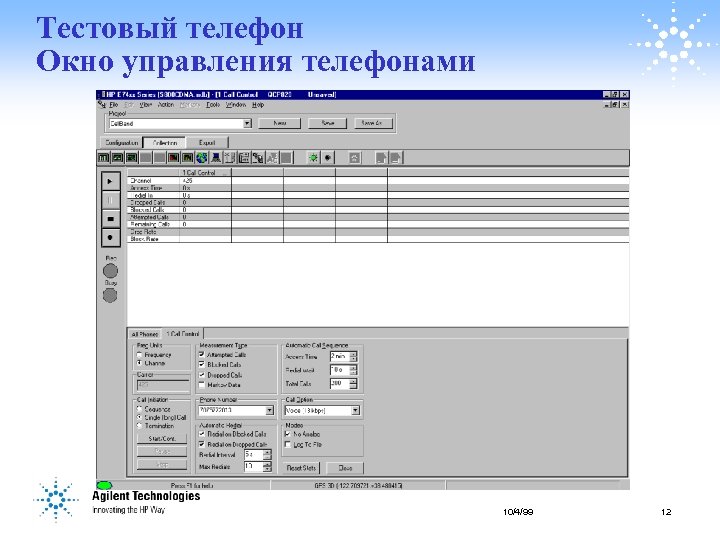
Task: Open the Help menu
Action: point(258,105)
